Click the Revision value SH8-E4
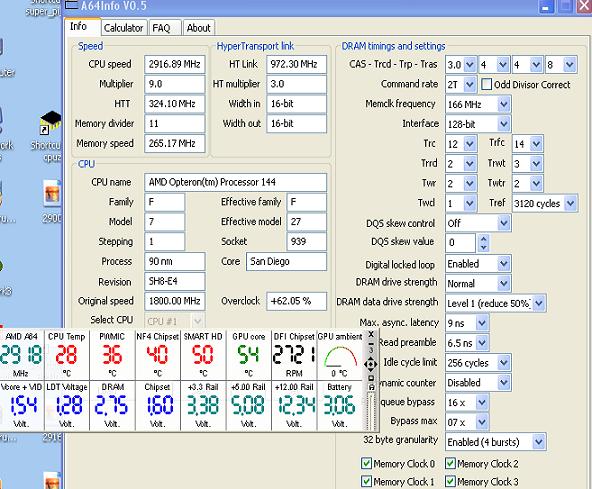Viewport: 592px width, 489px height. (x=175, y=281)
